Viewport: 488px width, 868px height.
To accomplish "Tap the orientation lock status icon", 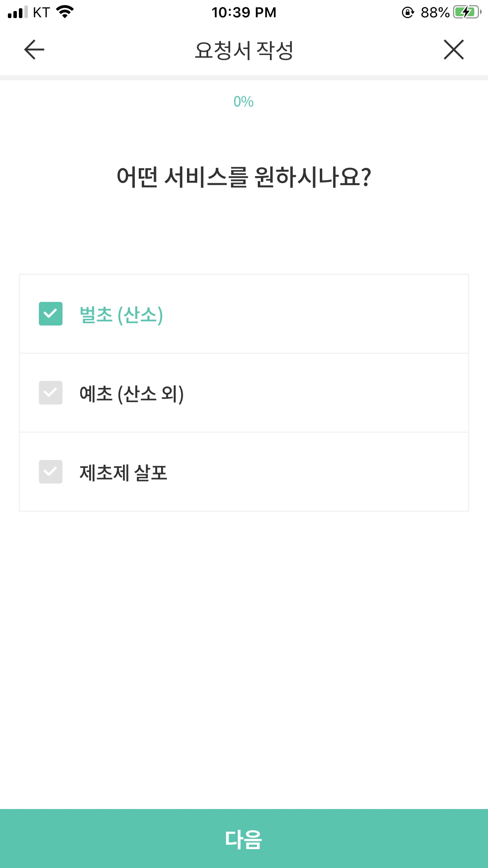I will (x=408, y=13).
